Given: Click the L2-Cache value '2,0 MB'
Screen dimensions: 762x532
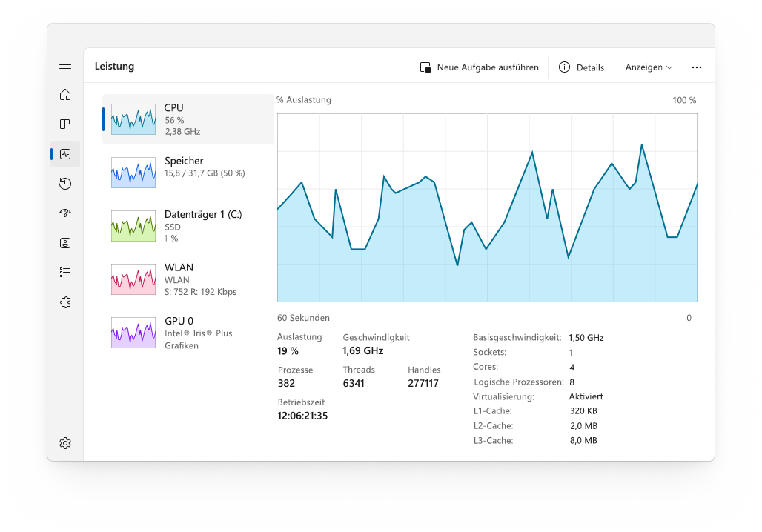Looking at the screenshot, I should click(x=583, y=425).
